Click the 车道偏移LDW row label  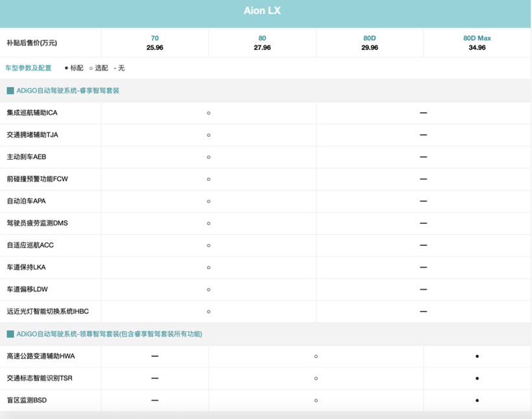27,289
